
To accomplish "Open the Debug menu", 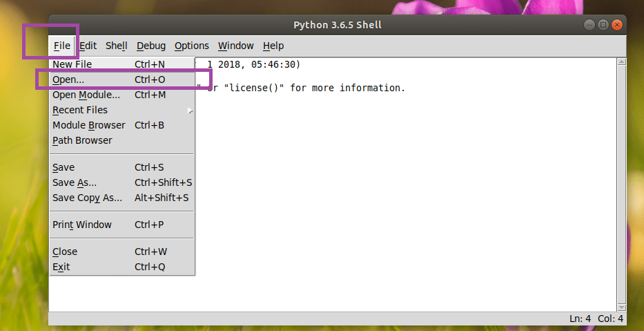I will [x=151, y=46].
